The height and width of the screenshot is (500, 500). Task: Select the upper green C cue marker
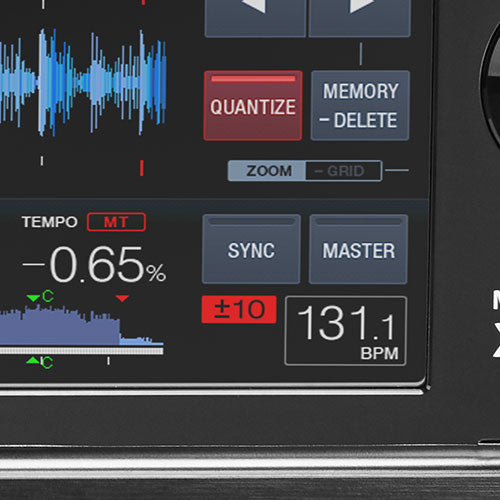(x=41, y=296)
